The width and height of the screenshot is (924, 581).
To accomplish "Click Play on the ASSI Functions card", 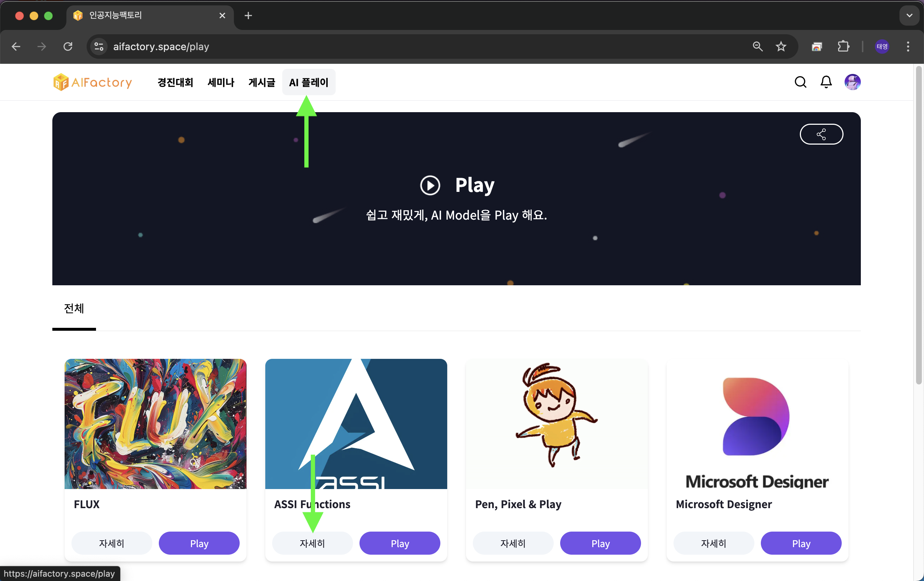I will coord(400,543).
